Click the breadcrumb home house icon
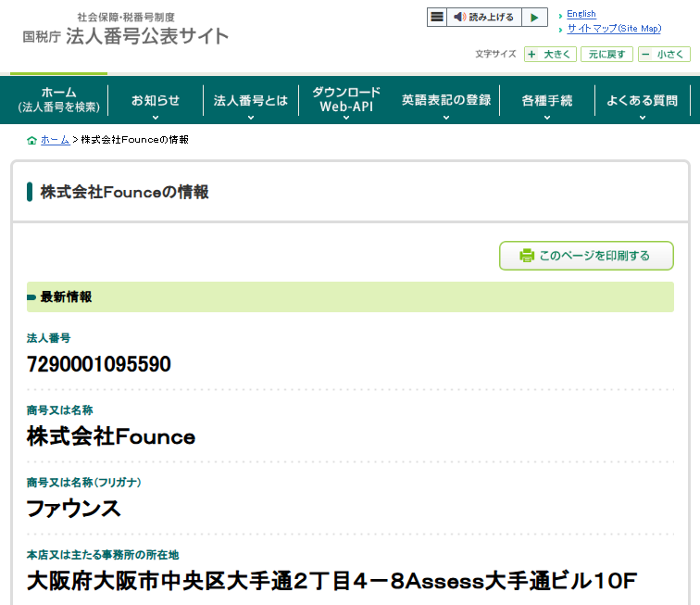700x605 pixels. 31,140
